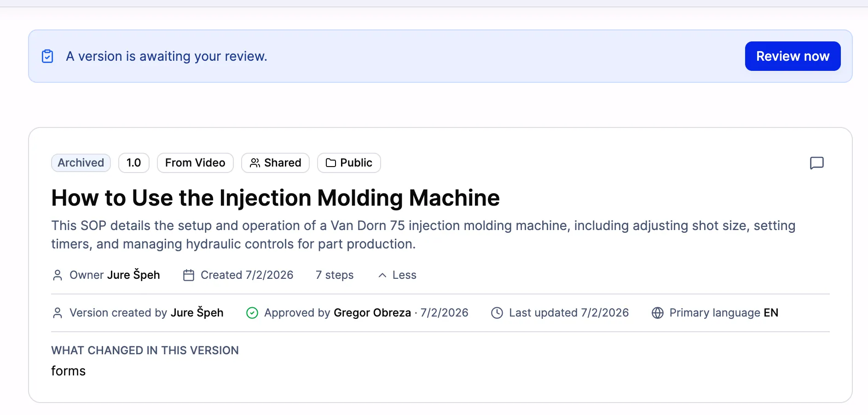
Task: Click the 1.0 version badge
Action: pos(134,163)
